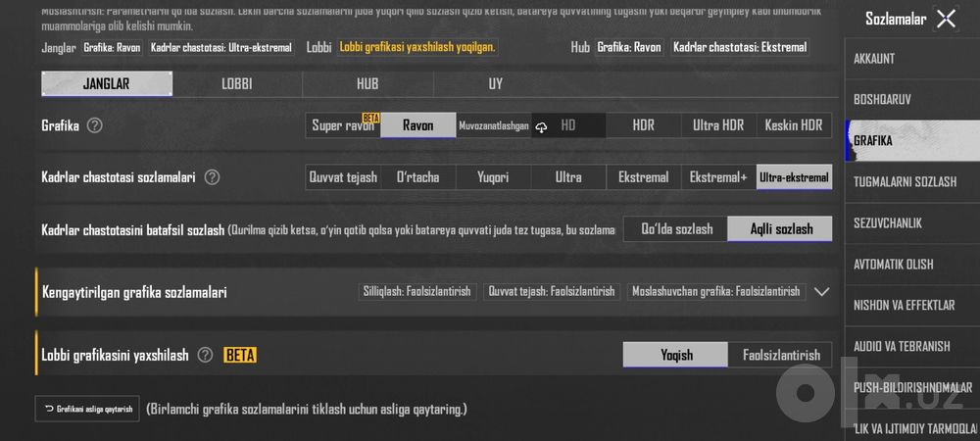Select Muvozanatlashgan graphics option
Screen dimensions: 980x441
click(x=494, y=125)
